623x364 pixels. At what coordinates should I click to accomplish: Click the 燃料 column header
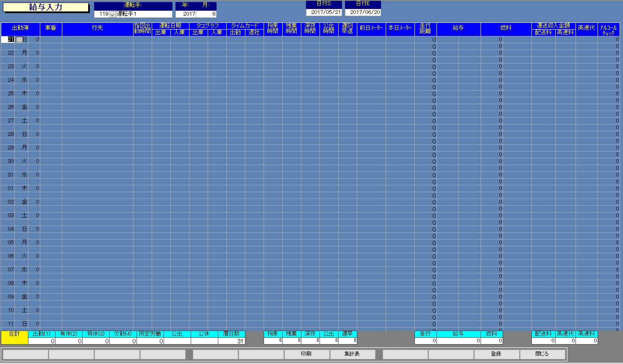[506, 29]
